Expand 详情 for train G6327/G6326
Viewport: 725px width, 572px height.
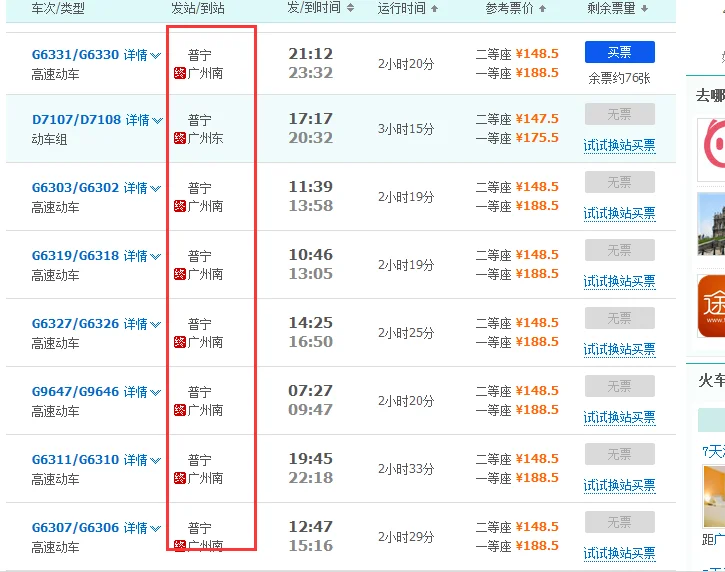tap(142, 324)
